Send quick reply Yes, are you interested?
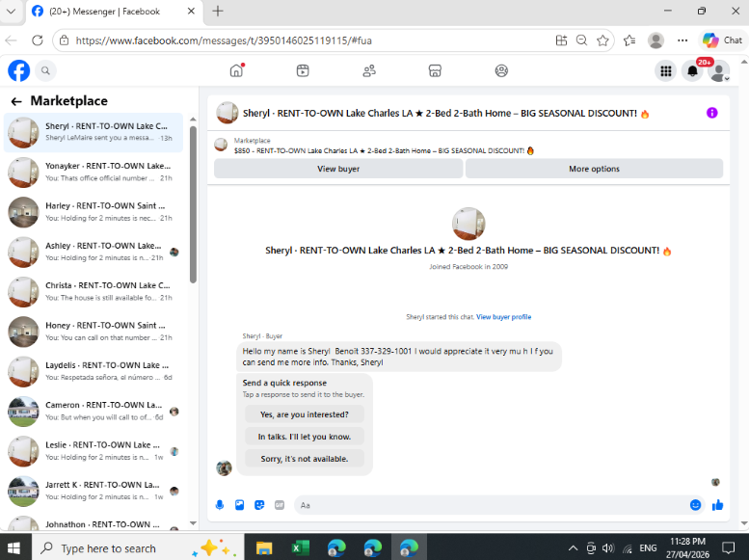Screen dimensions: 749x560 (305, 414)
